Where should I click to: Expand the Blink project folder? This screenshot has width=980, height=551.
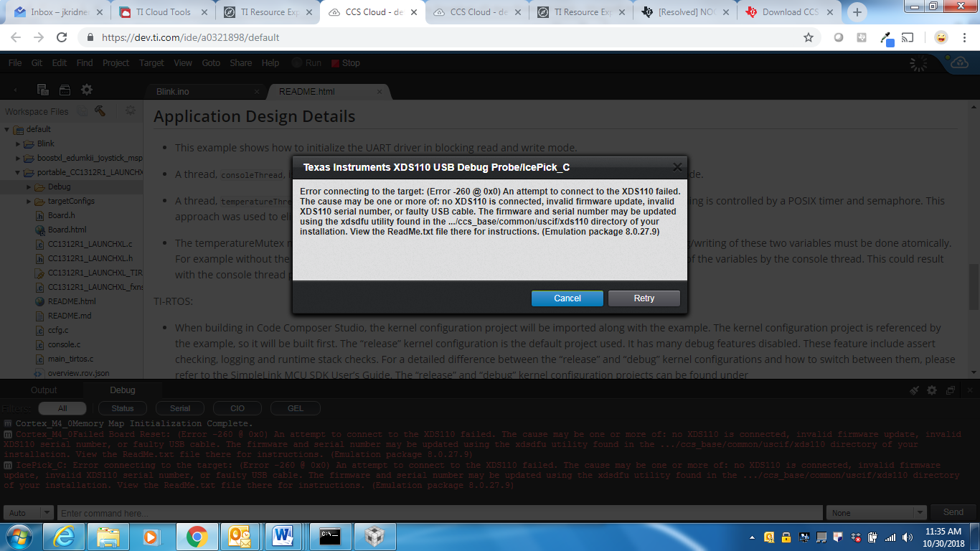coord(19,143)
